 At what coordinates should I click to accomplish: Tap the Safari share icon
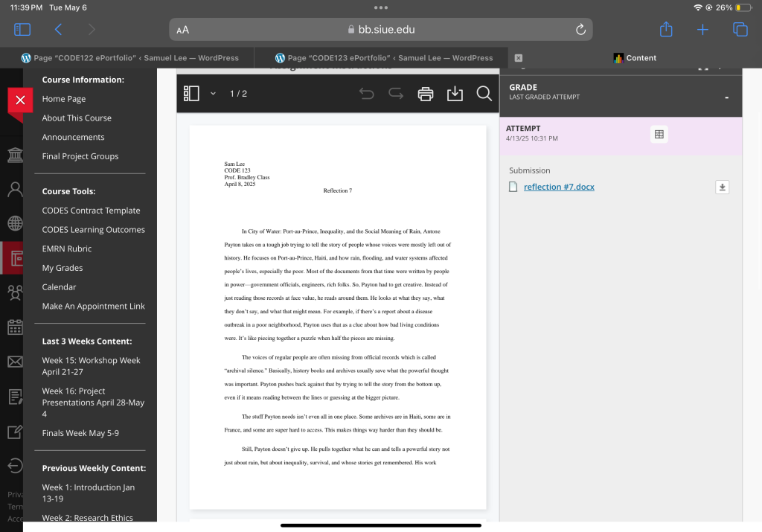coord(666,30)
